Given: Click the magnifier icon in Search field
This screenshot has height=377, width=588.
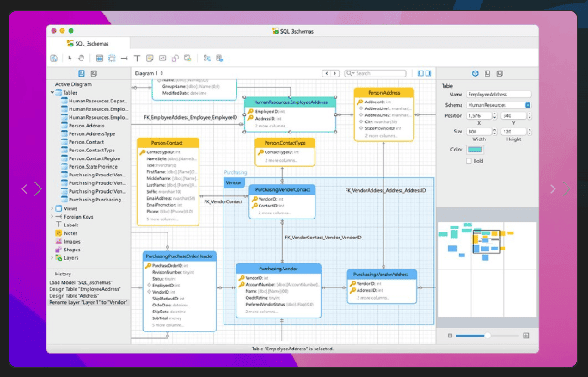Looking at the screenshot, I should click(x=350, y=73).
